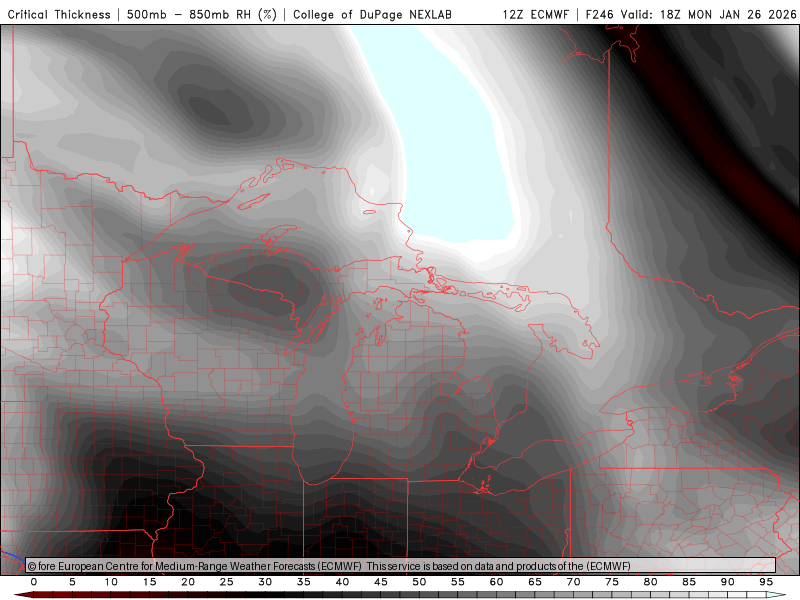Click the '70' value on the color scale
The height and width of the screenshot is (600, 800).
point(573,582)
